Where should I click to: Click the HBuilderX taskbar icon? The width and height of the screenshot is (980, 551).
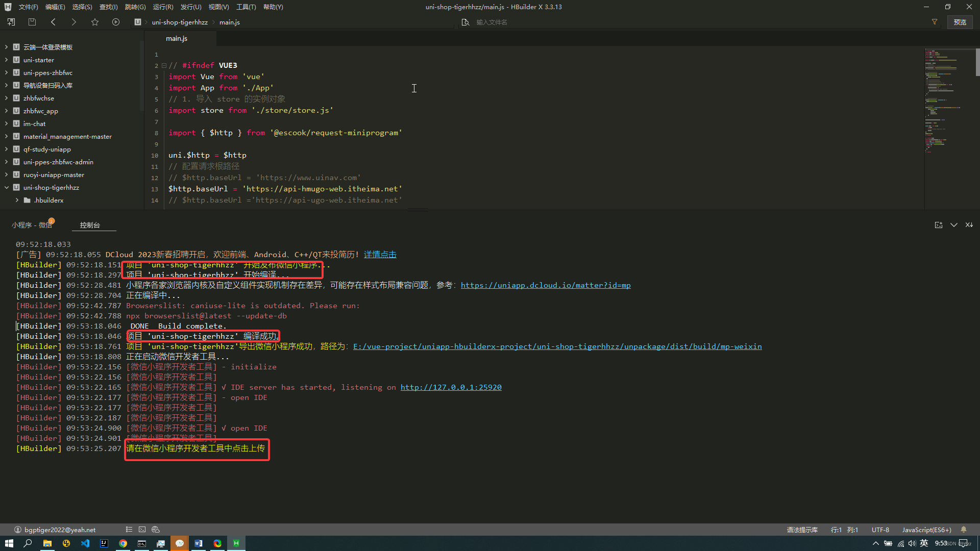point(236,543)
